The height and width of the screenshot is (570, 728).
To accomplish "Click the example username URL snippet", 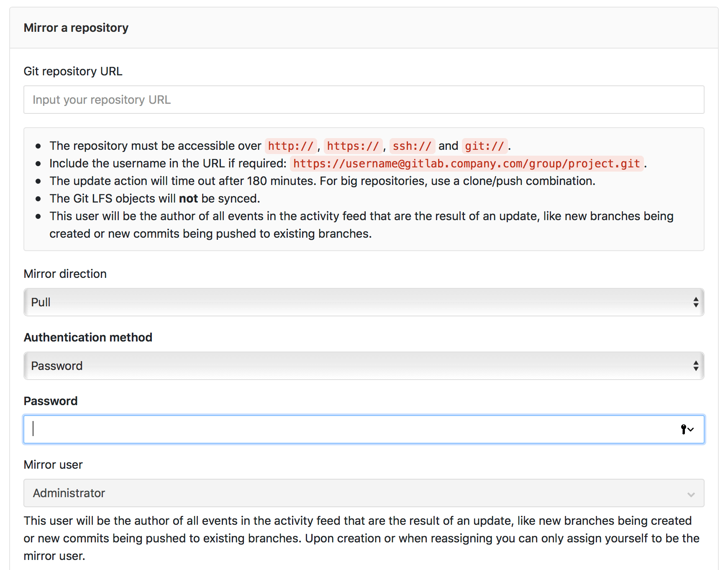I will pyautogui.click(x=467, y=164).
